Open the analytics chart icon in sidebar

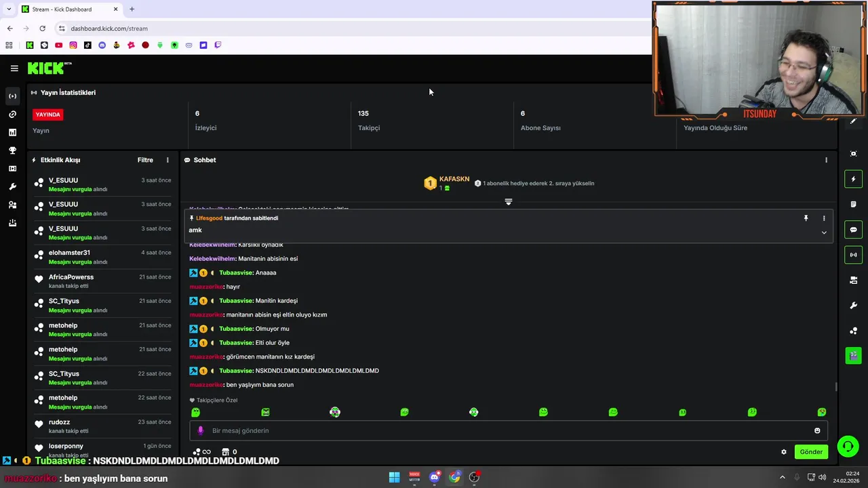point(12,133)
